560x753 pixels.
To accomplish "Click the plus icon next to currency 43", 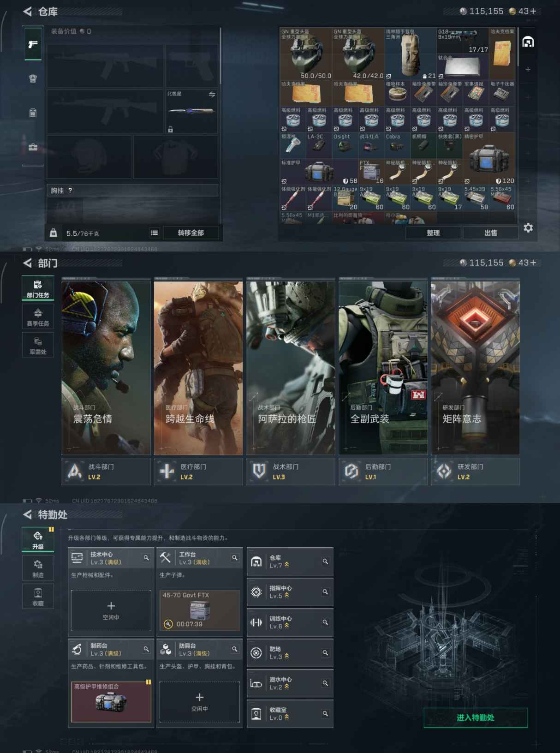I will 533,11.
